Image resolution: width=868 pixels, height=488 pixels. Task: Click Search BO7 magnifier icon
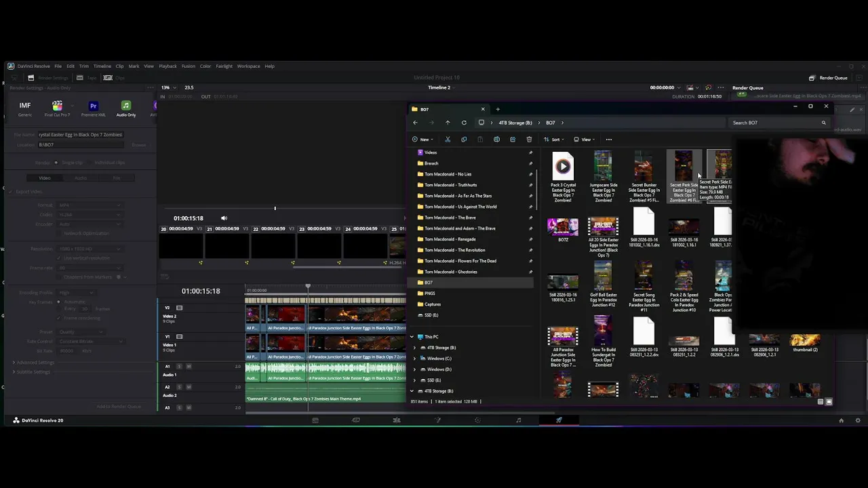[x=824, y=123]
